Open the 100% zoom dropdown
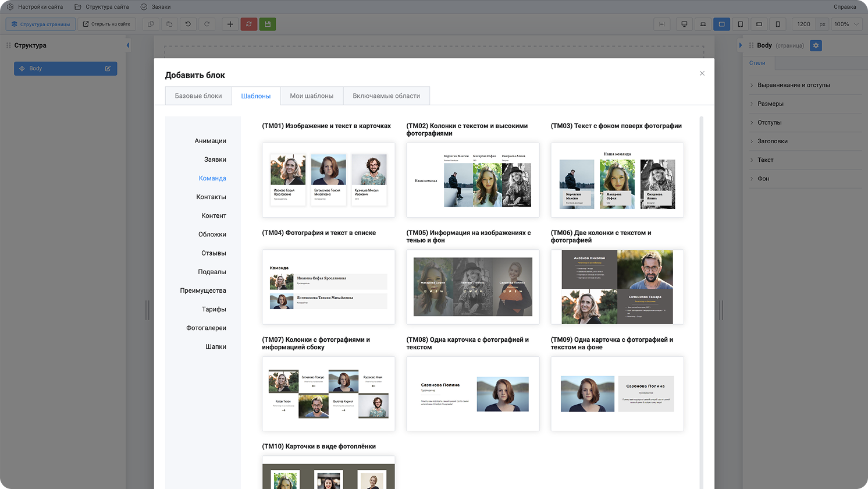868x489 pixels. click(846, 24)
